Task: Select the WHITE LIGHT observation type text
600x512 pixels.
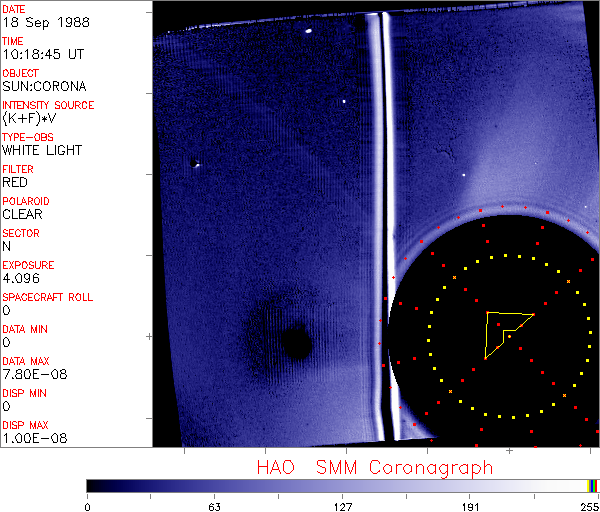Action: point(42,150)
